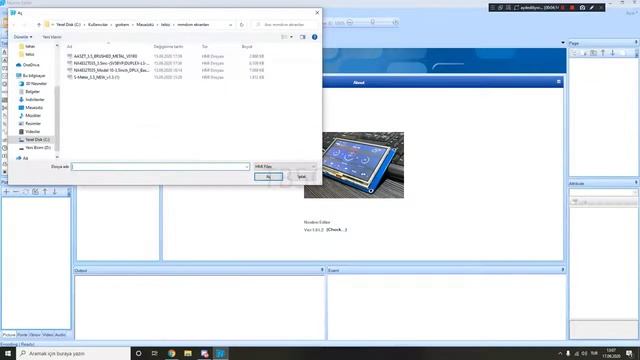640x360 pixels.
Task: Switch to the Fonts resource tab
Action: 22,335
